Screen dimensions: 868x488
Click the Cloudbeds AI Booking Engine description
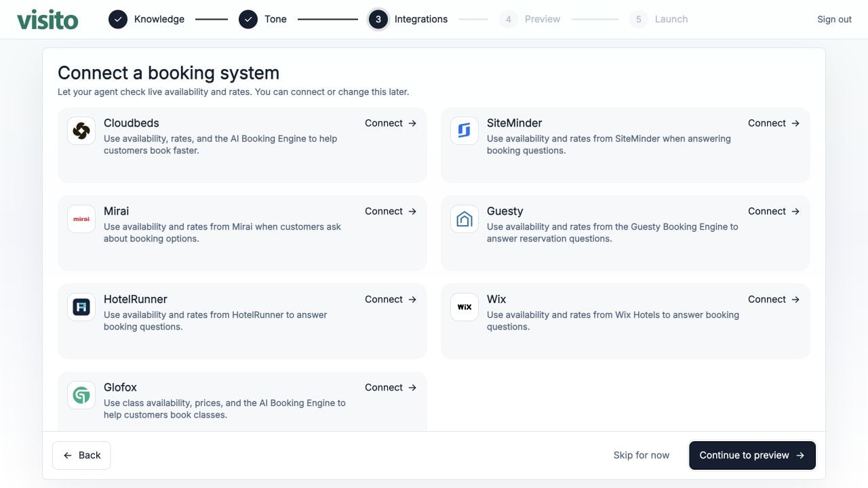point(220,144)
